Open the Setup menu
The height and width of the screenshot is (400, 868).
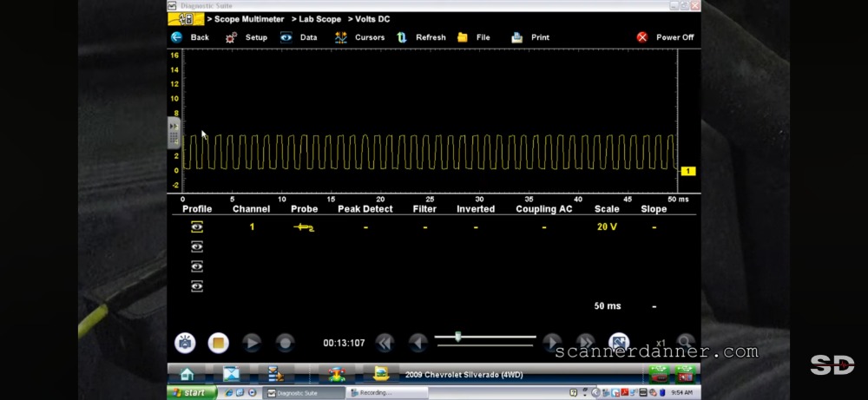click(x=232, y=37)
